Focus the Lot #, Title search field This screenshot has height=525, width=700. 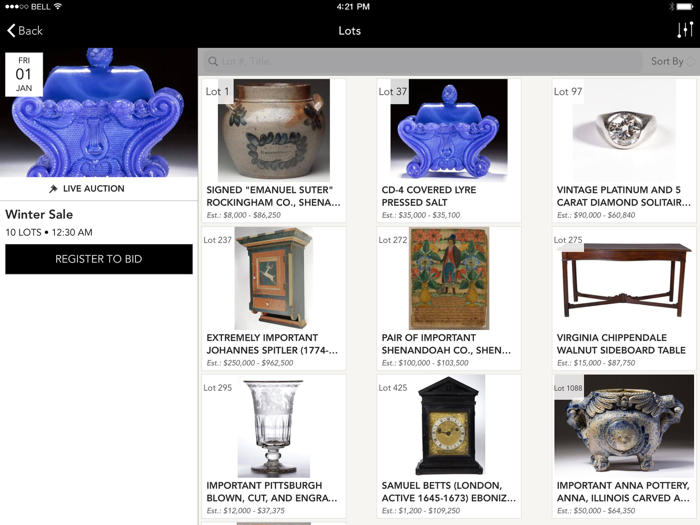(423, 61)
